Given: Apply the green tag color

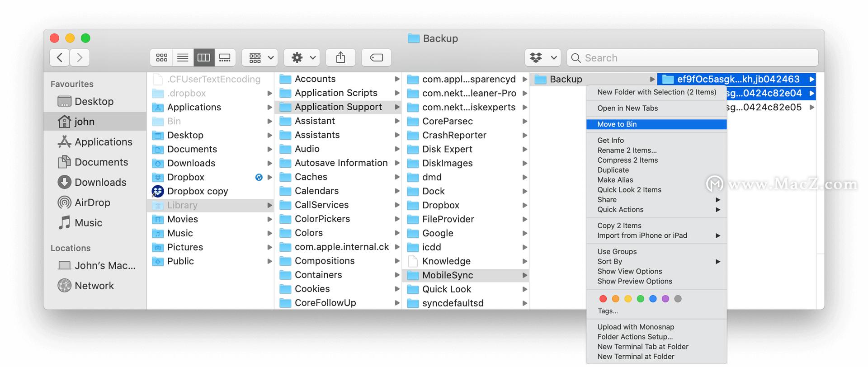Looking at the screenshot, I should point(640,299).
